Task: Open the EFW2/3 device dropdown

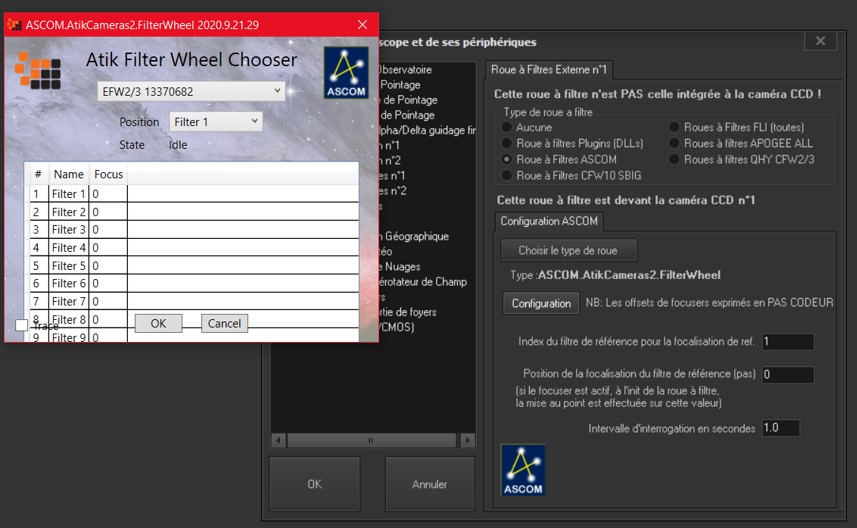Action: (192, 92)
